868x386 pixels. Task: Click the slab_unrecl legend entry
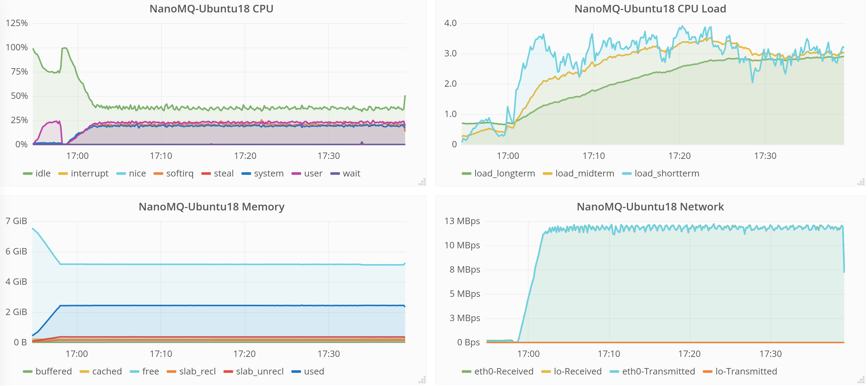tap(260, 371)
